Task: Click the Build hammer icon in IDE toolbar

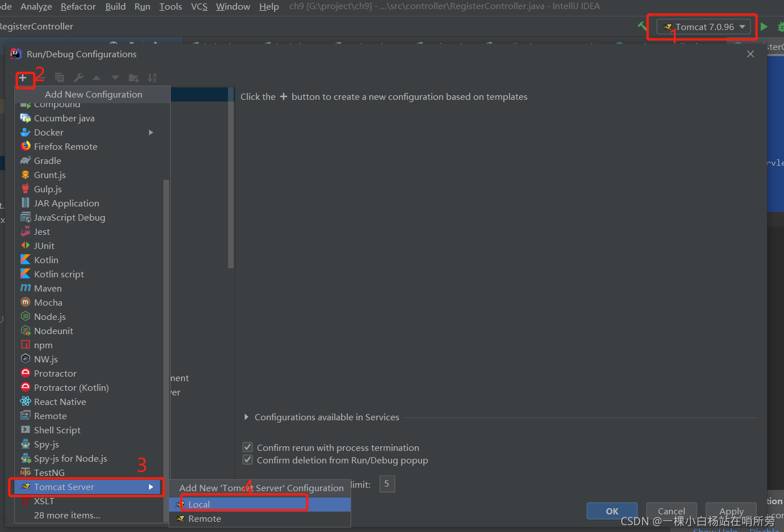Action: tap(642, 26)
